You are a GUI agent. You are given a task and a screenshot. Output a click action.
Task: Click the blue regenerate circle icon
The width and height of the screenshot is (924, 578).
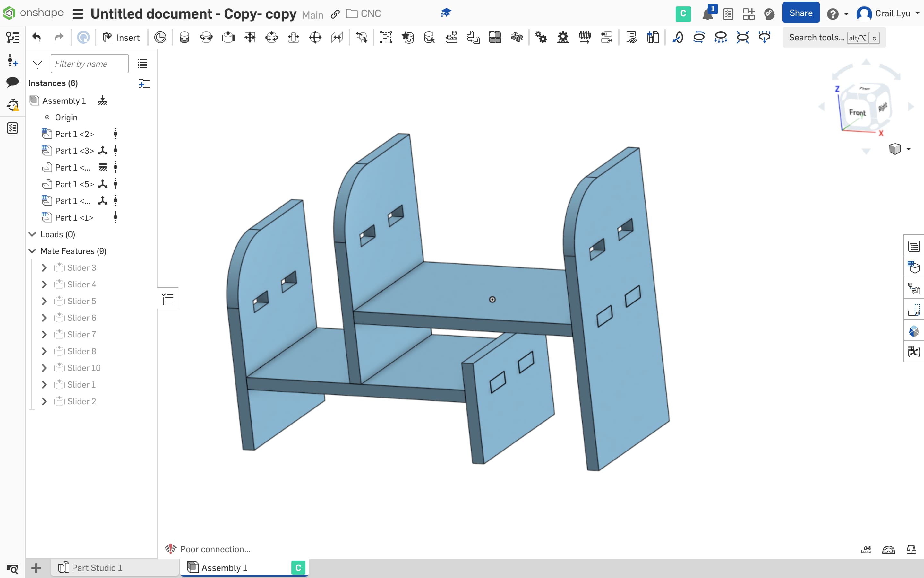coord(83,37)
